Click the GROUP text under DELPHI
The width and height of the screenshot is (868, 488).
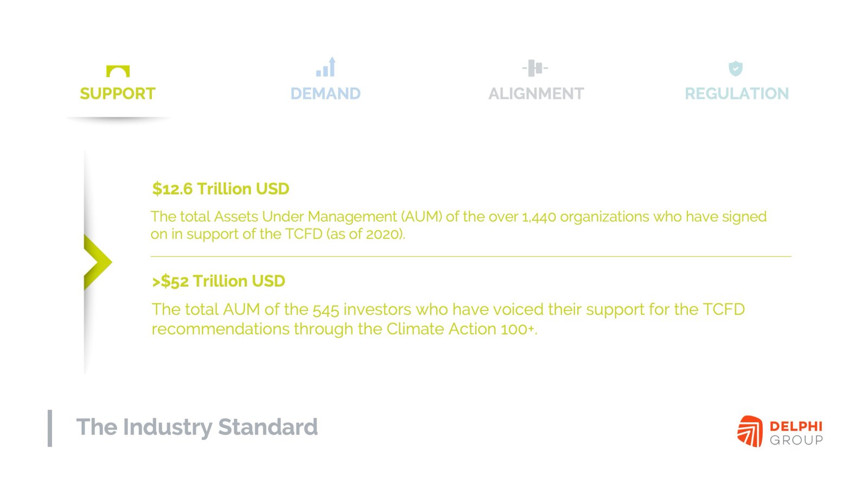point(796,440)
